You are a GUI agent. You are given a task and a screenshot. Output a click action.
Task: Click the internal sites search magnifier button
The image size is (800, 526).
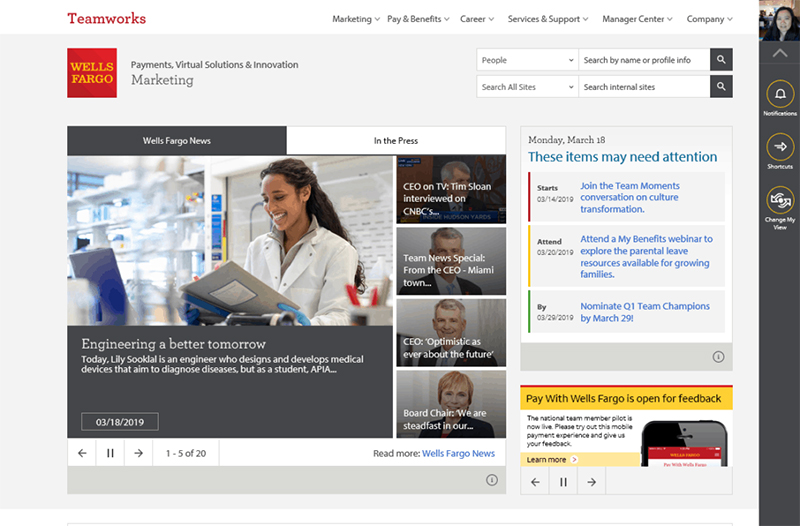click(x=721, y=87)
